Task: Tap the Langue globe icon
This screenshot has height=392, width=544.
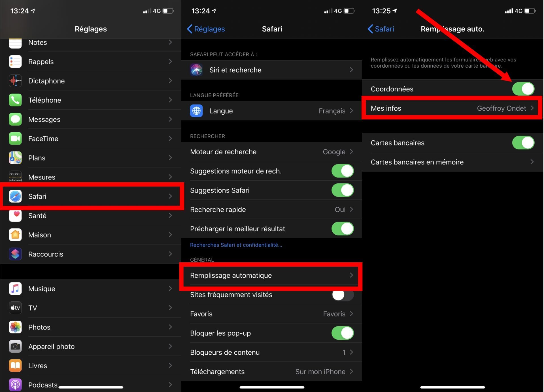Action: pyautogui.click(x=196, y=111)
